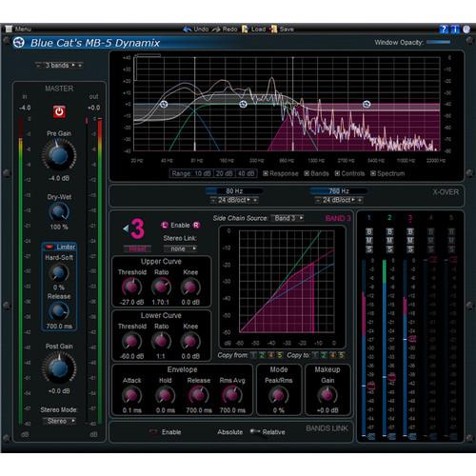
Task: Click the 760 Hz crossover frequency slider
Action: 339,191
